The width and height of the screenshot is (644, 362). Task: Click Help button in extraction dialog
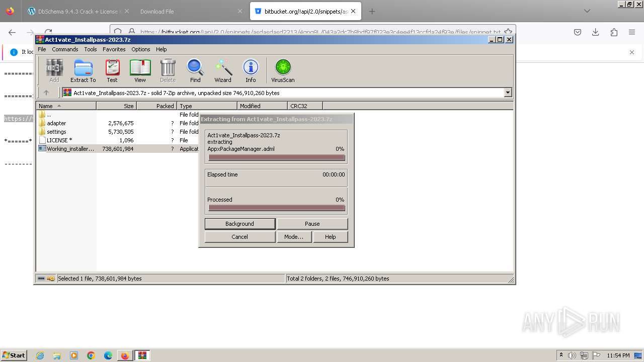coord(330,237)
